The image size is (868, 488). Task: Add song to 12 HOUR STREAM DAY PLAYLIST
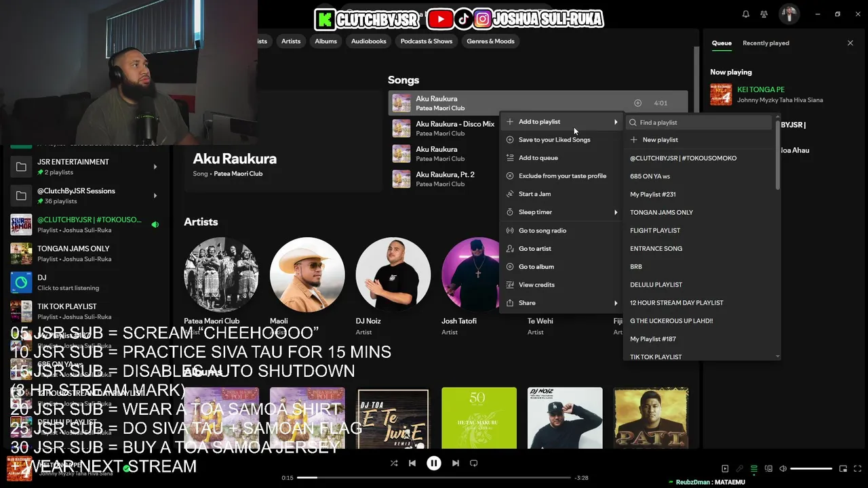tap(699, 303)
